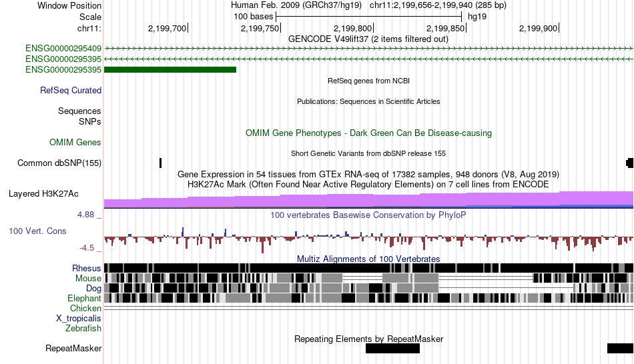Image resolution: width=634 pixels, height=364 pixels.
Task: Click the Sequences track label
Action: pyautogui.click(x=79, y=111)
